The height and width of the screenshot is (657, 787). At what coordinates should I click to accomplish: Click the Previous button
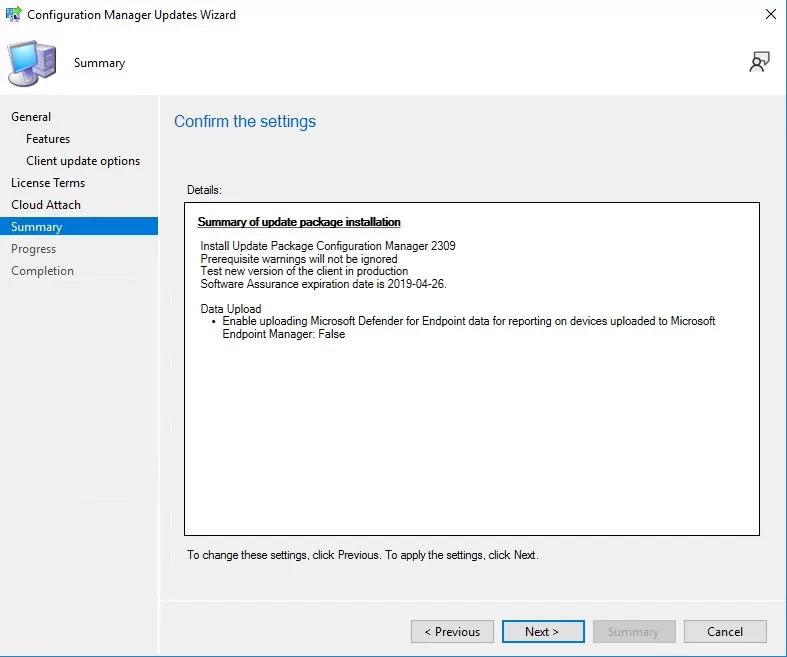coord(452,631)
